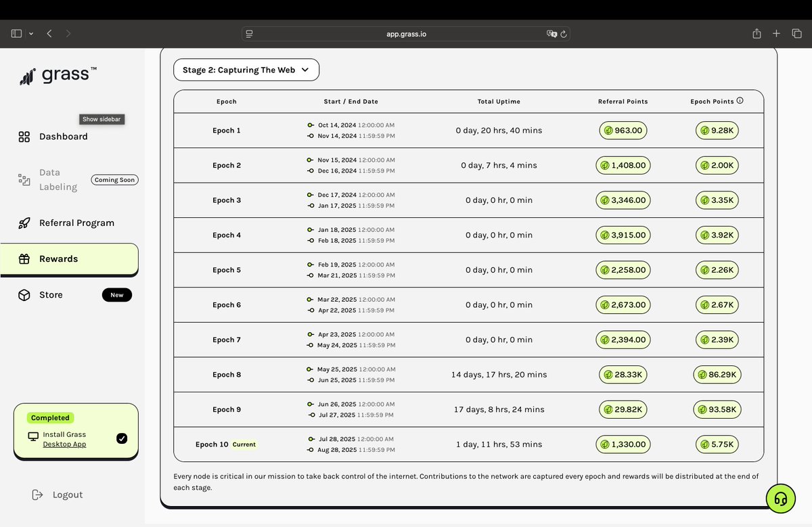The width and height of the screenshot is (812, 527).
Task: Click the 963.00 referral points badge
Action: 623,130
